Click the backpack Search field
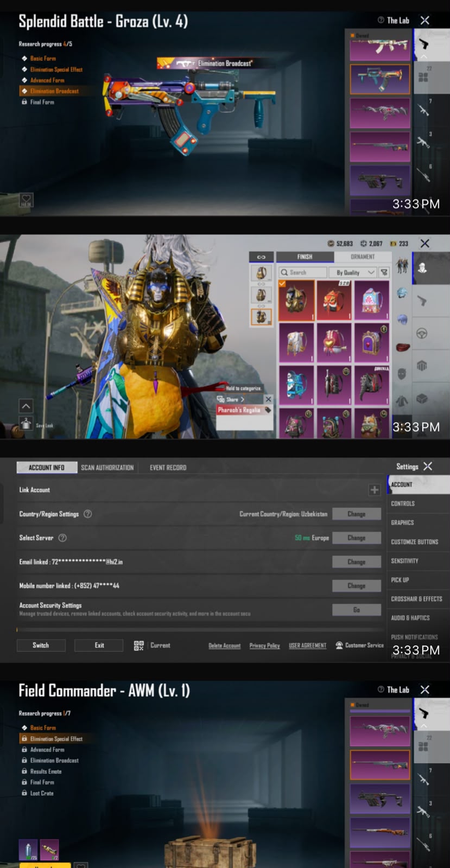 pos(303,272)
